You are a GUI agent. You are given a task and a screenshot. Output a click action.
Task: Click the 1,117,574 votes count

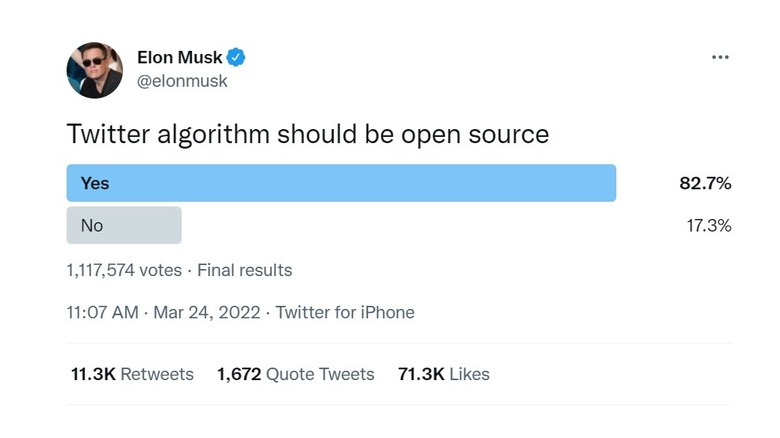pos(124,270)
